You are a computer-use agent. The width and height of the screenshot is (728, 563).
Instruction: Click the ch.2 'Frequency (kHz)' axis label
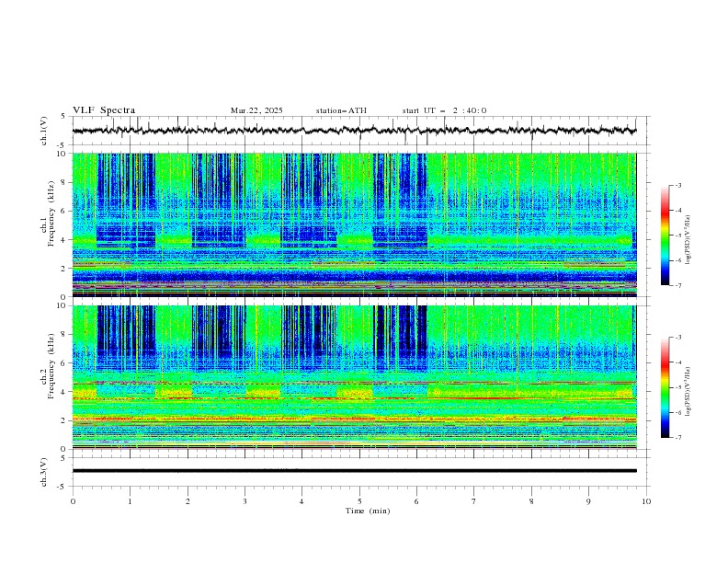[51, 366]
